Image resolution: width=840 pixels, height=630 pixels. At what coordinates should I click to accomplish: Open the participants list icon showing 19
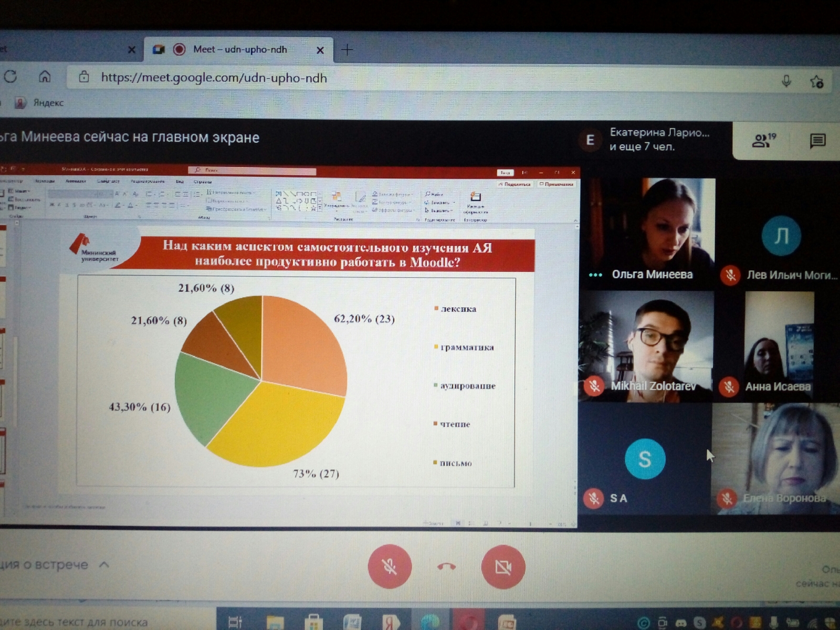(x=763, y=140)
